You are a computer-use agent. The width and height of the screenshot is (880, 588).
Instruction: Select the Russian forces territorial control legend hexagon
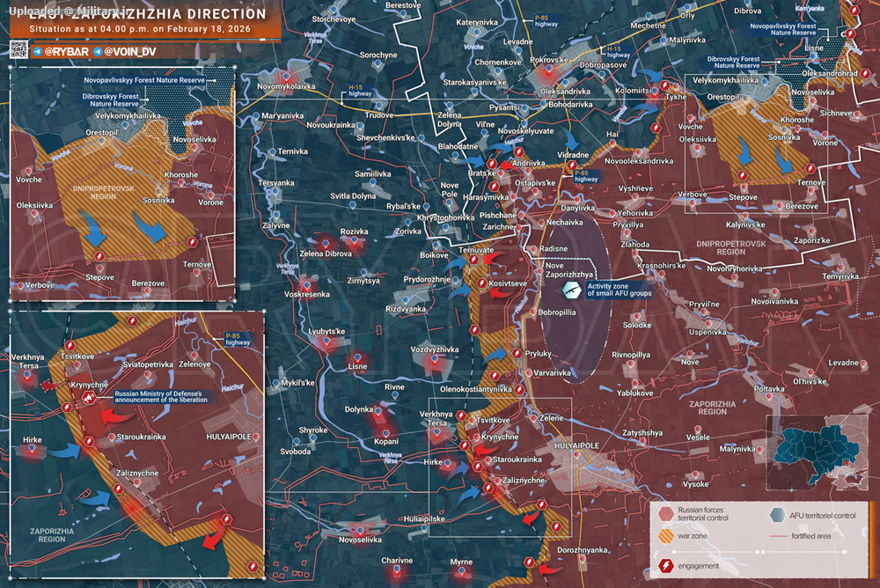665,513
